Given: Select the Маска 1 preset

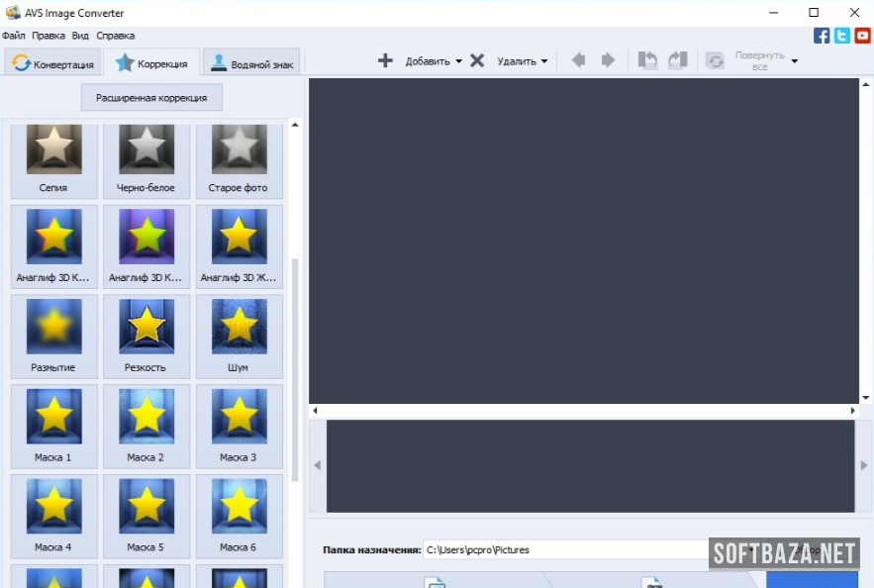Looking at the screenshot, I should (53, 426).
